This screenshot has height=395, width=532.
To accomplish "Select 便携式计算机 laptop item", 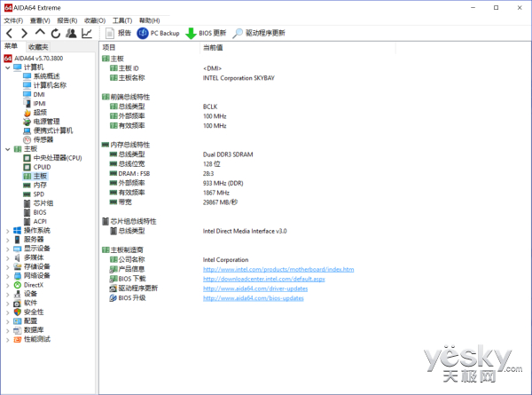I will [48, 130].
